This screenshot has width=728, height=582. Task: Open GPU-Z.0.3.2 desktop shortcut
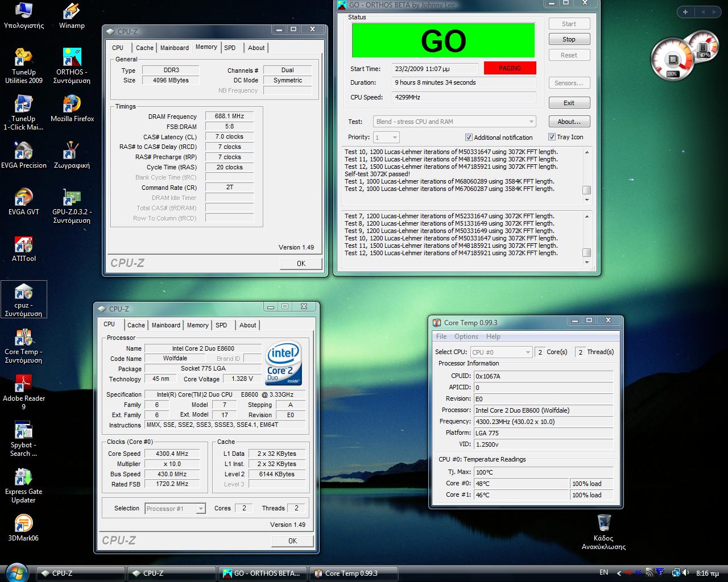point(72,206)
